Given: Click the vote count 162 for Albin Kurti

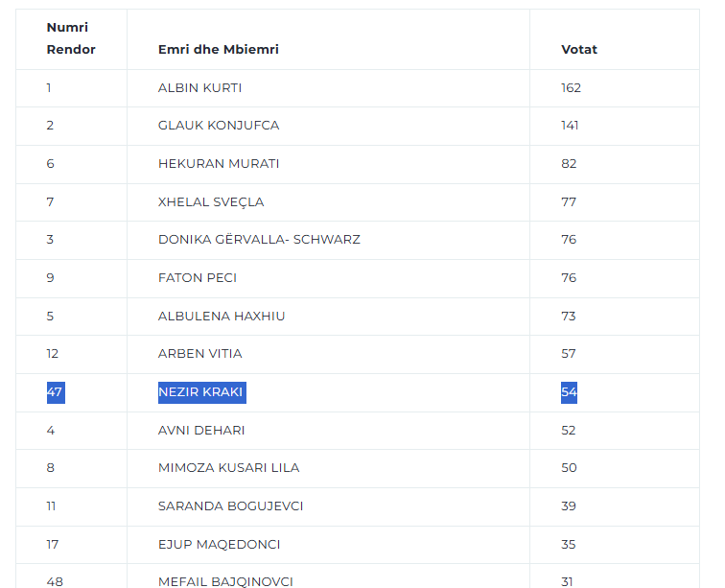Looking at the screenshot, I should (571, 88).
